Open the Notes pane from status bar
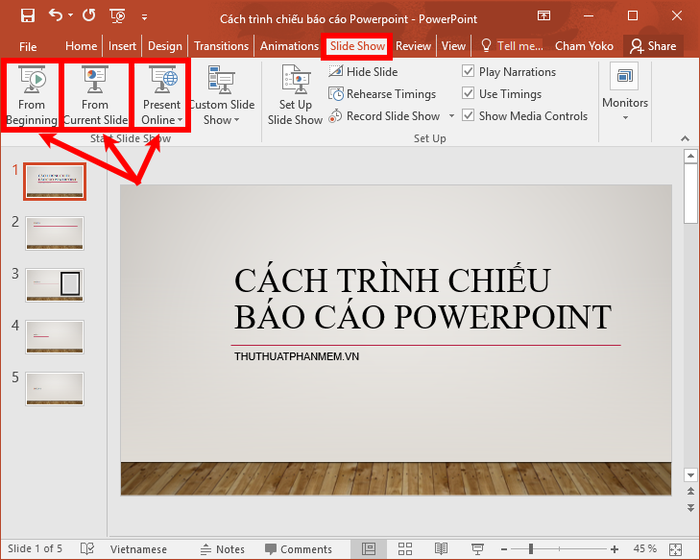 (222, 549)
